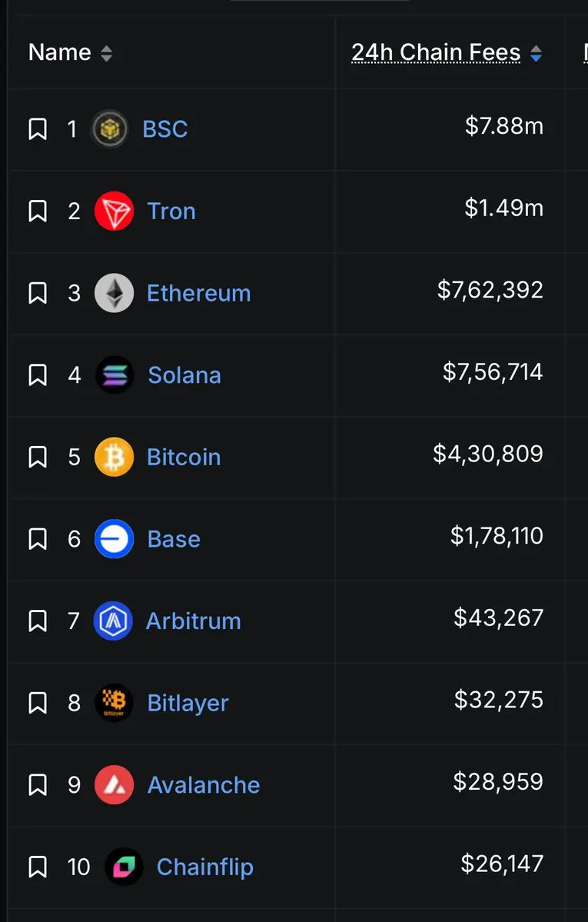Sort by 24h Chain Fees arrows
This screenshot has width=588, height=922.
pyautogui.click(x=536, y=54)
